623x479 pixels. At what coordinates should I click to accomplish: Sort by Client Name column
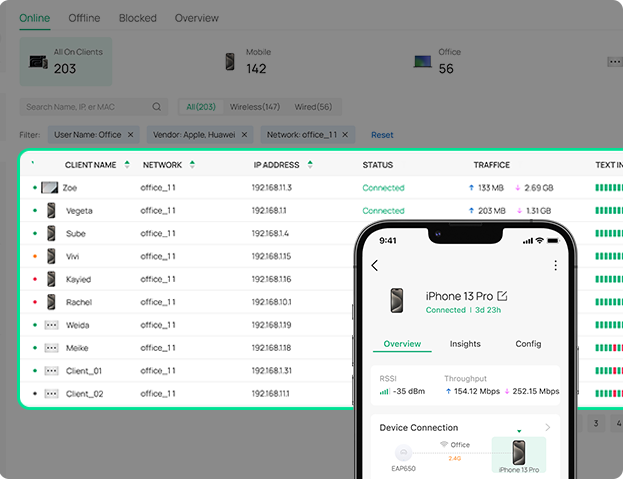[127, 165]
